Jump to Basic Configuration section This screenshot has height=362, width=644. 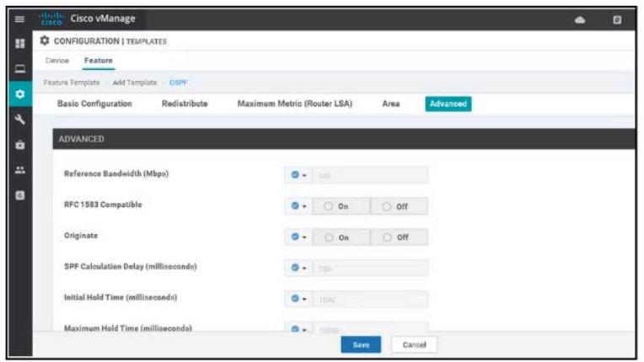click(x=94, y=104)
